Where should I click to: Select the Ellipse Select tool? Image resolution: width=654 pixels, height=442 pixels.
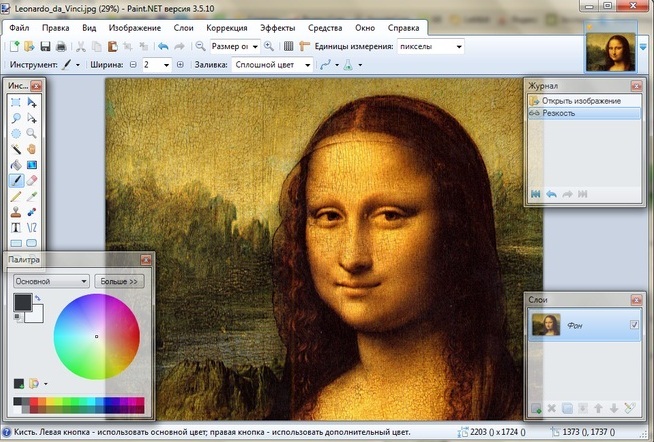coord(16,134)
